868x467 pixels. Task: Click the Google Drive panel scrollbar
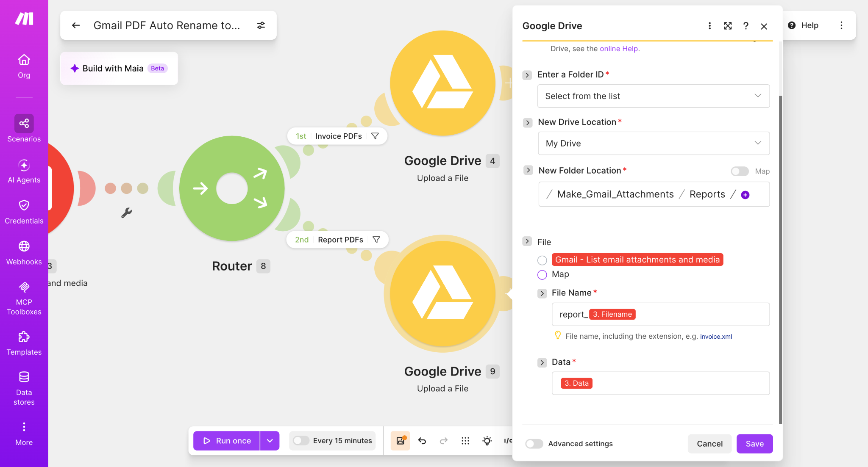coord(780,259)
